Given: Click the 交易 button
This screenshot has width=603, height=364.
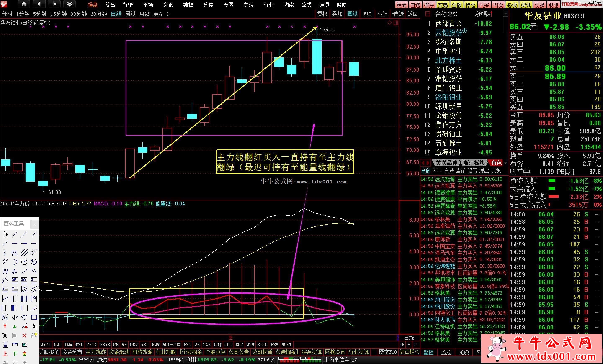Looking at the screenshot, I should (443, 5).
